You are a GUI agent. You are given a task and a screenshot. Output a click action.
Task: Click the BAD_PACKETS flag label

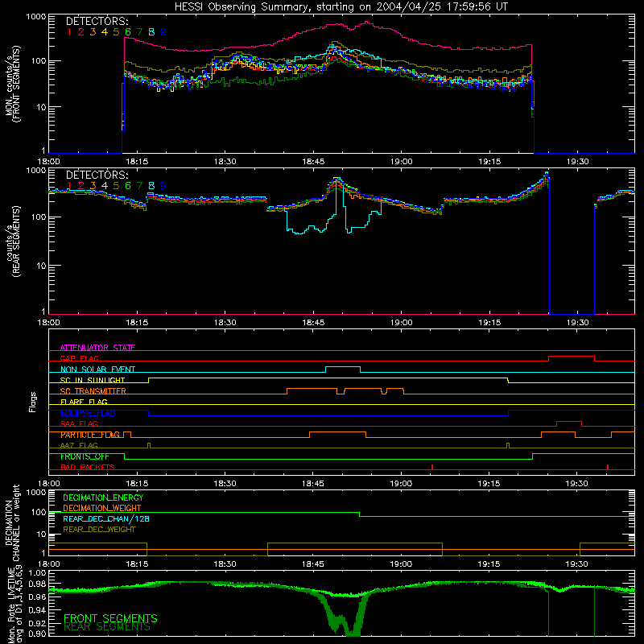[88, 467]
